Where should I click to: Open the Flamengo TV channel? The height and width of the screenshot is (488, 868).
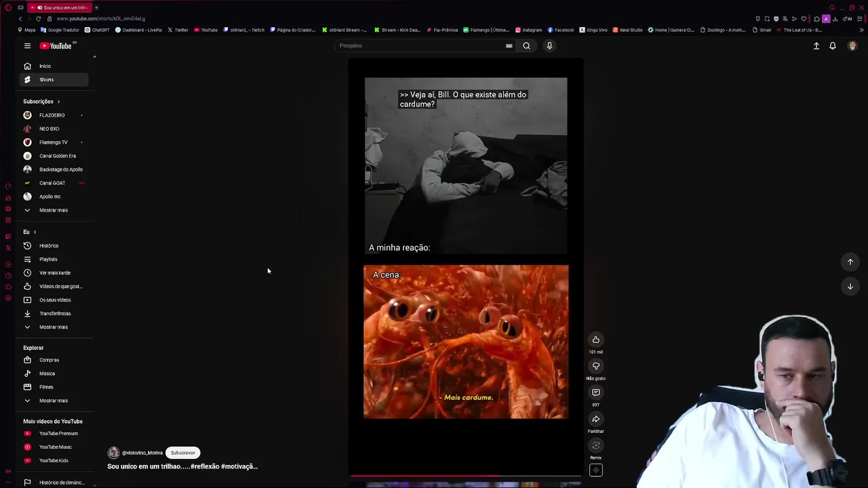click(54, 142)
